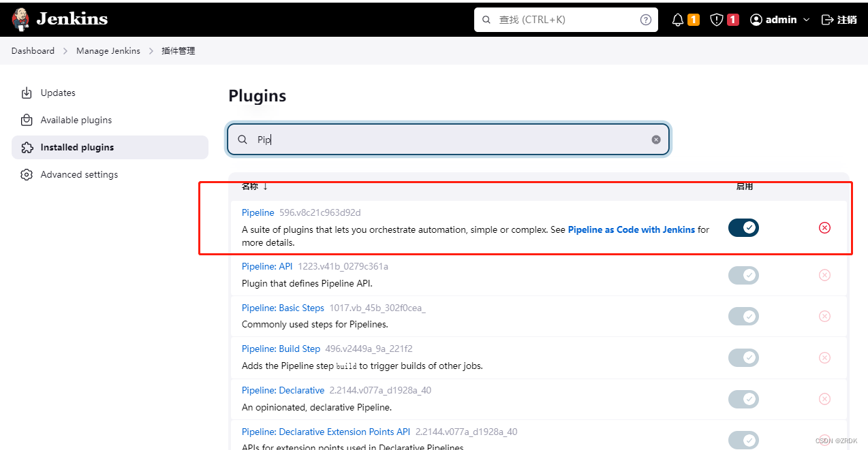
Task: Select the Installed plugins section
Action: [x=77, y=147]
